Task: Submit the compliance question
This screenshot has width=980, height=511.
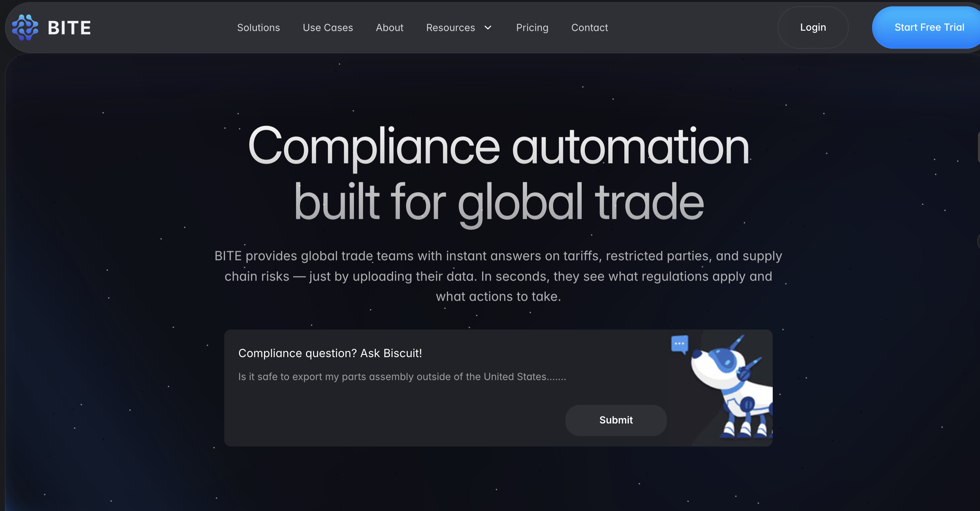Action: [x=615, y=420]
